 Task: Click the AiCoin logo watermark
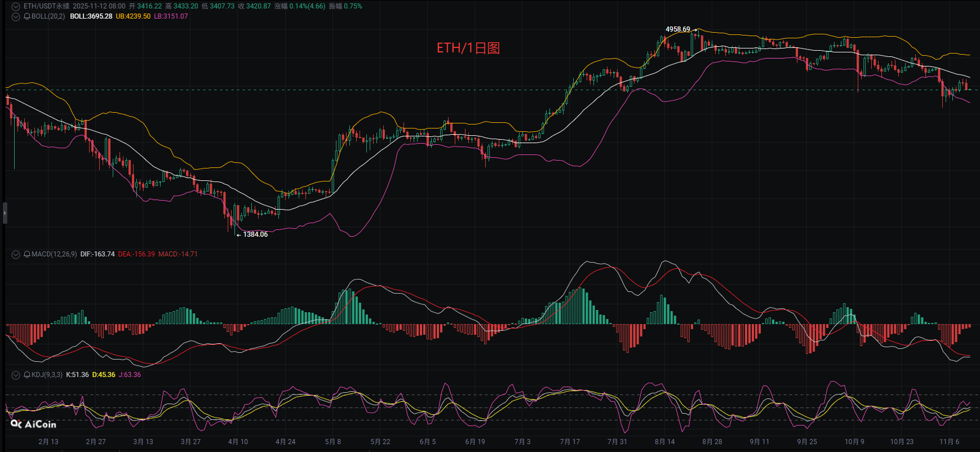click(34, 424)
